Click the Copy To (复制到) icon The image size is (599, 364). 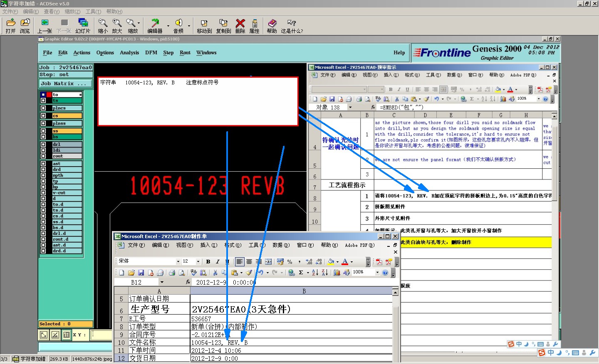tap(223, 26)
